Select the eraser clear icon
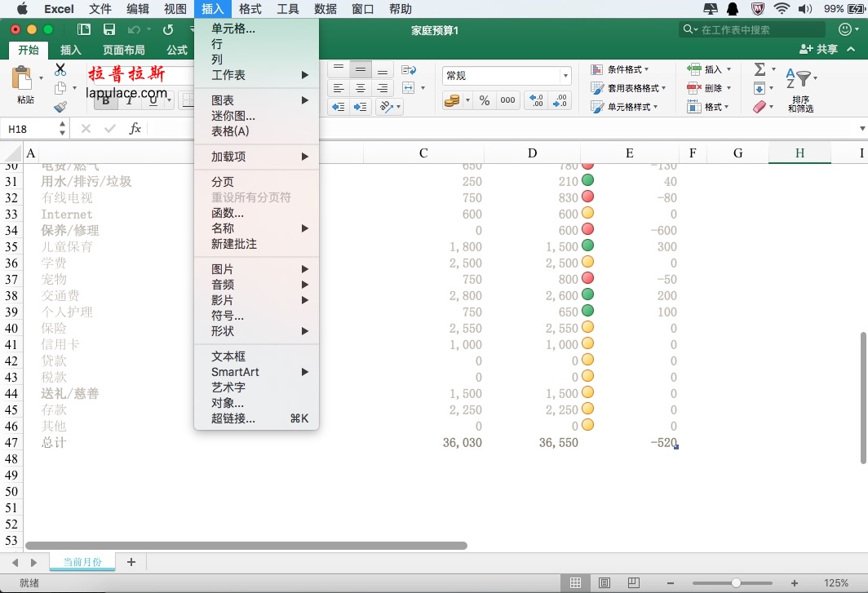The image size is (868, 593). tap(759, 106)
